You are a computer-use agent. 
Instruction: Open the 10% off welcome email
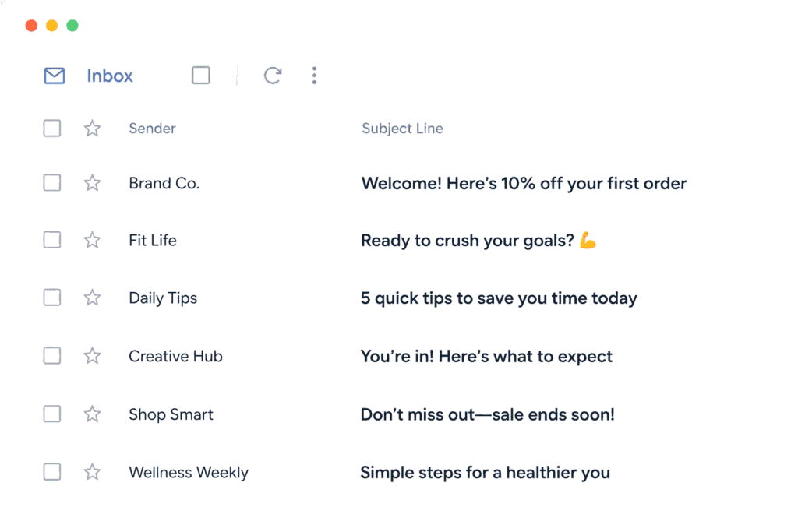524,184
